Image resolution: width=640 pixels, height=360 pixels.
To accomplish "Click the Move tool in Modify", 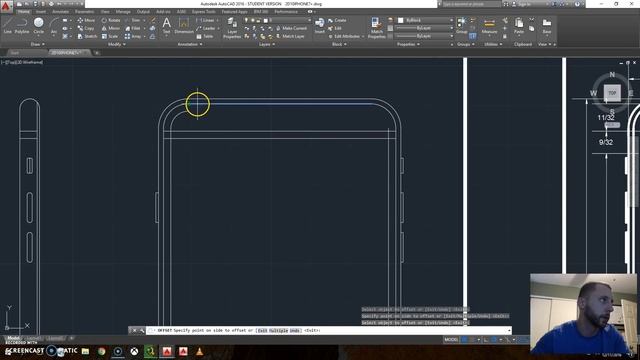I will click(86, 20).
